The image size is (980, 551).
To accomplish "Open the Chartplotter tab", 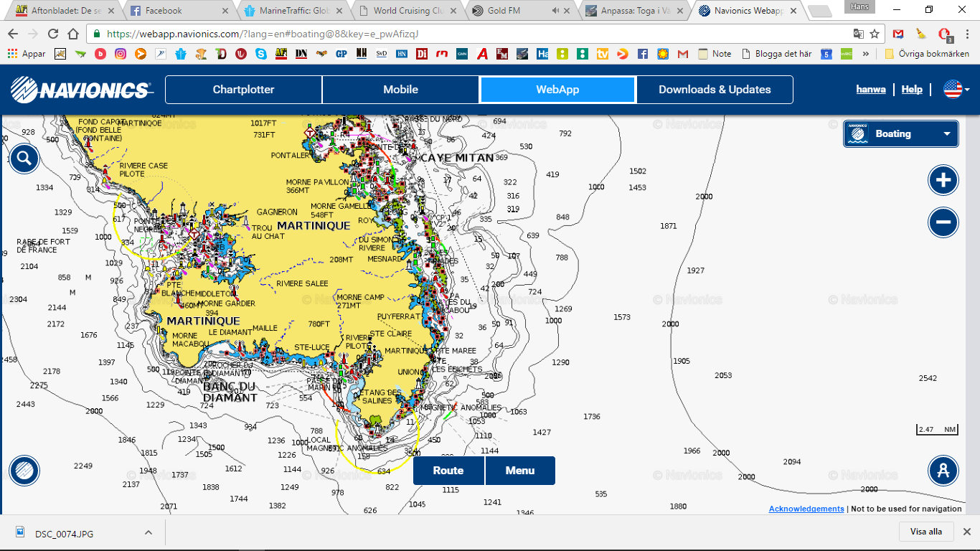I will point(243,90).
